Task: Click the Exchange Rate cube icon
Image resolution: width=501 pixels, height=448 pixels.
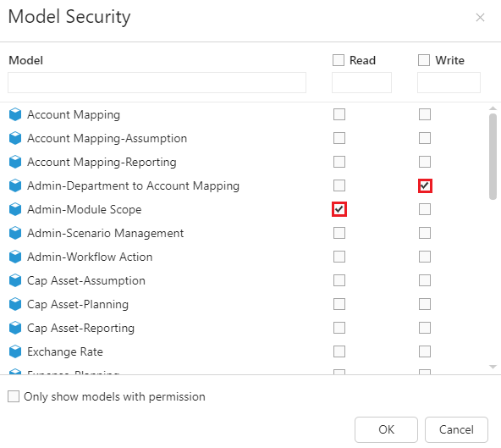Action: (x=15, y=351)
